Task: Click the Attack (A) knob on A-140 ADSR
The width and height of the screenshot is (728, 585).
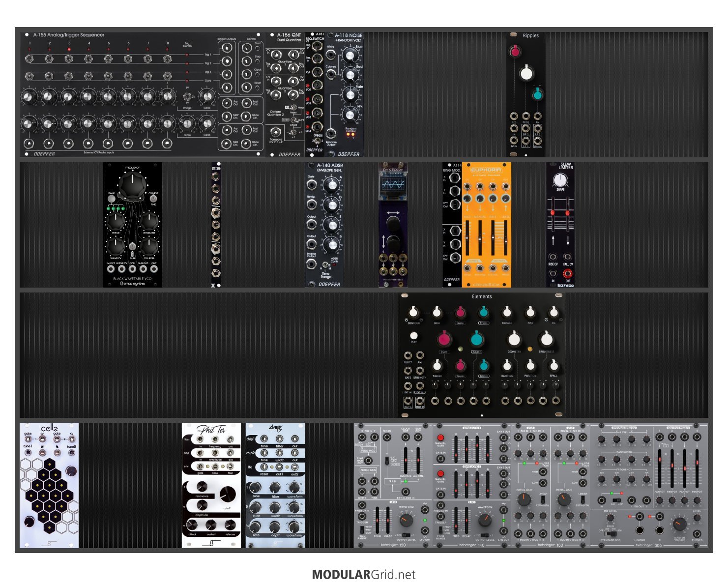Action: tap(331, 184)
